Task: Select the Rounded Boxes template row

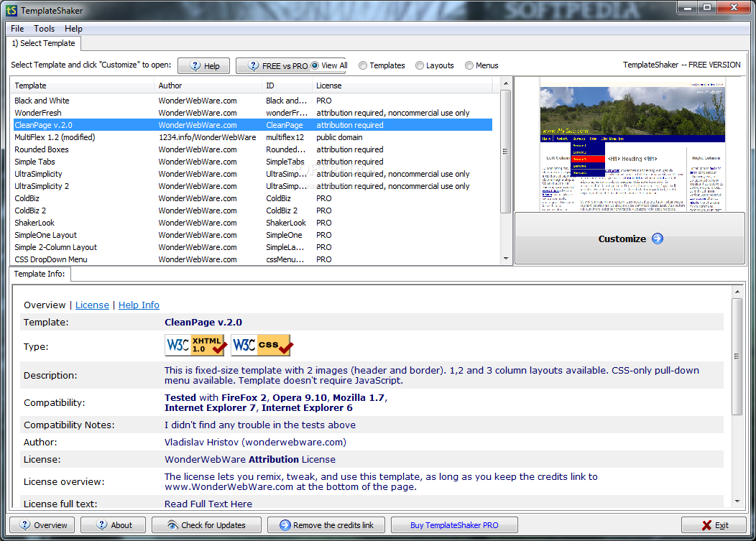Action: tap(253, 149)
